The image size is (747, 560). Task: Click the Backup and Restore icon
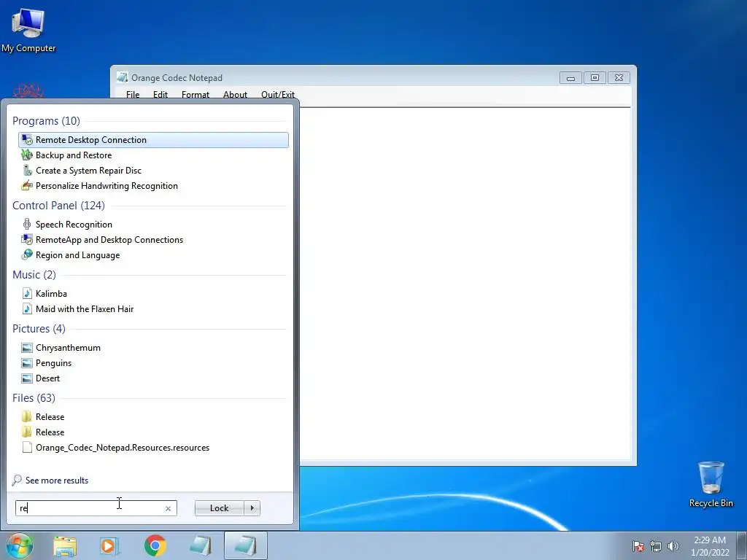tap(27, 155)
